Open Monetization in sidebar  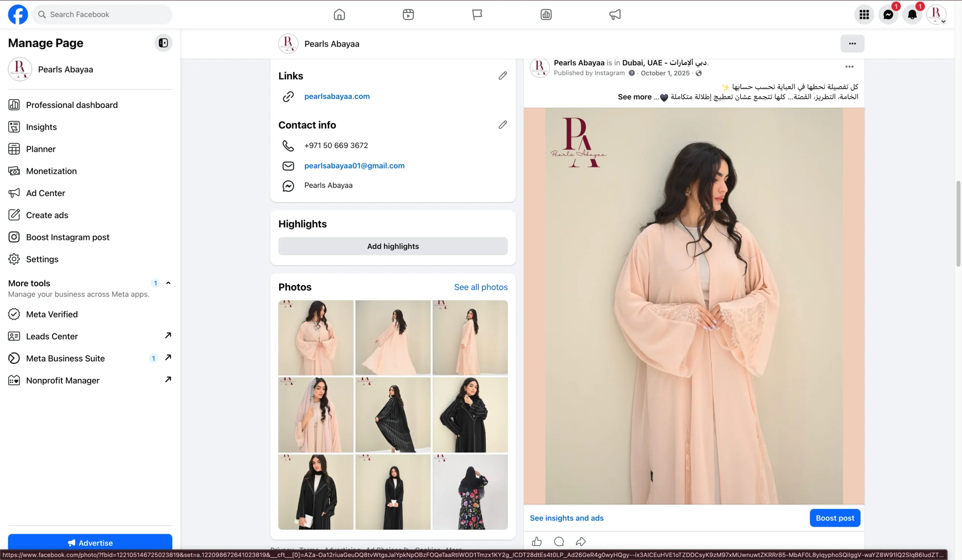[x=90, y=171]
